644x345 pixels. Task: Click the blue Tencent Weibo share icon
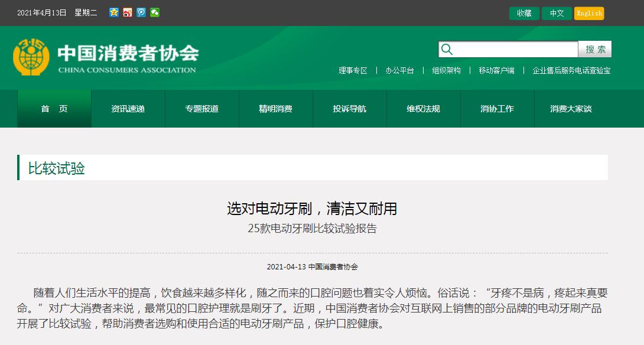[x=141, y=13]
